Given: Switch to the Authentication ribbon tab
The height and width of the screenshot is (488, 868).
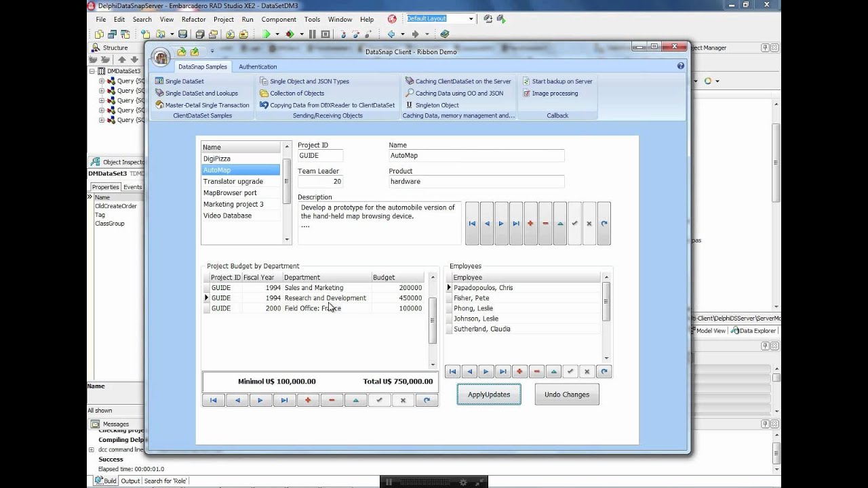Looking at the screenshot, I should pyautogui.click(x=258, y=66).
